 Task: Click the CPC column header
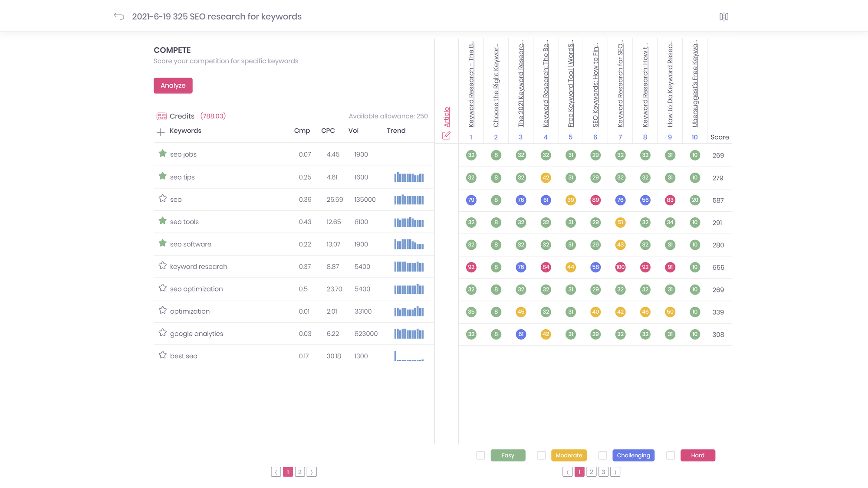[x=328, y=131]
